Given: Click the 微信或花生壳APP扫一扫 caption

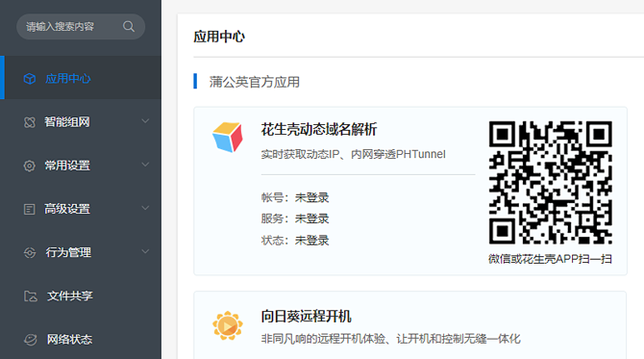Looking at the screenshot, I should [x=550, y=259].
